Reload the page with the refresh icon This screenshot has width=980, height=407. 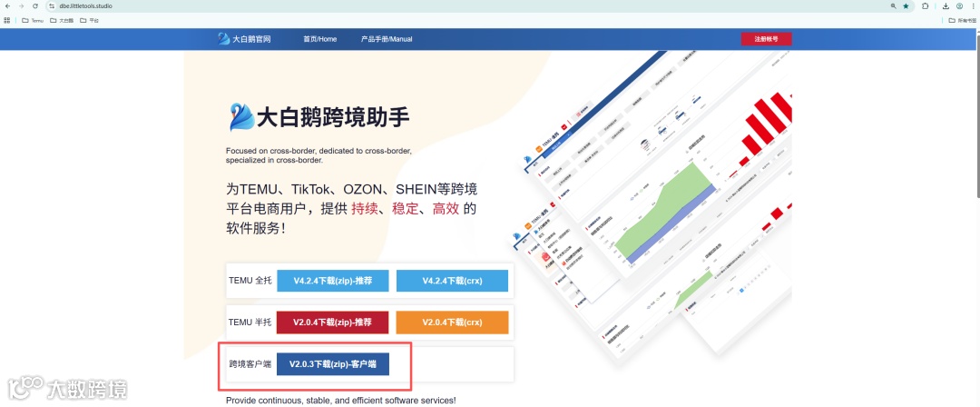[x=35, y=5]
